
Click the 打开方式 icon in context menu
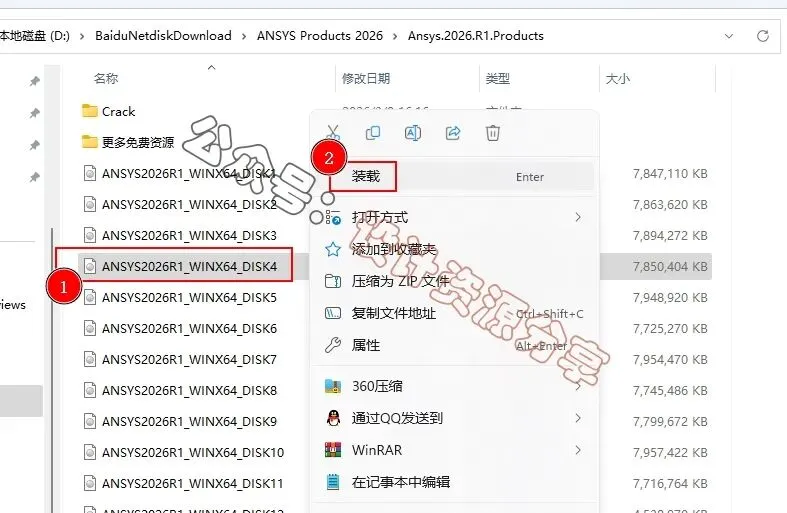pos(333,217)
